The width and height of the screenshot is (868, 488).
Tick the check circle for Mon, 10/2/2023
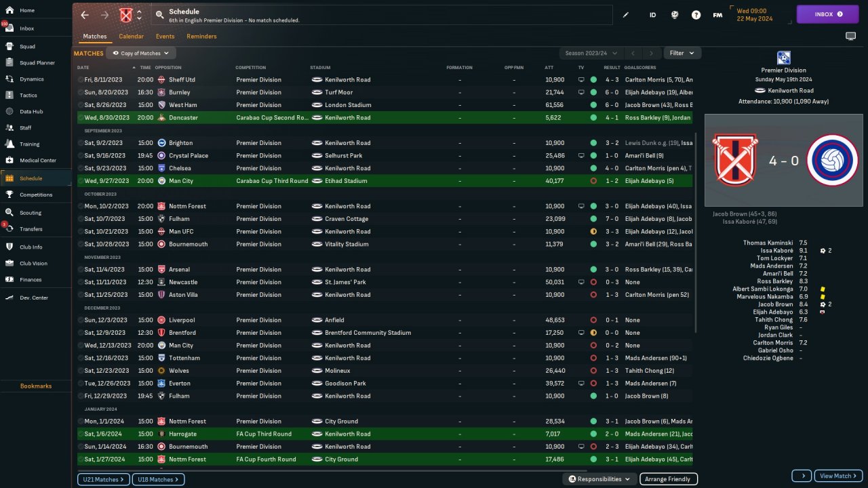(x=81, y=206)
